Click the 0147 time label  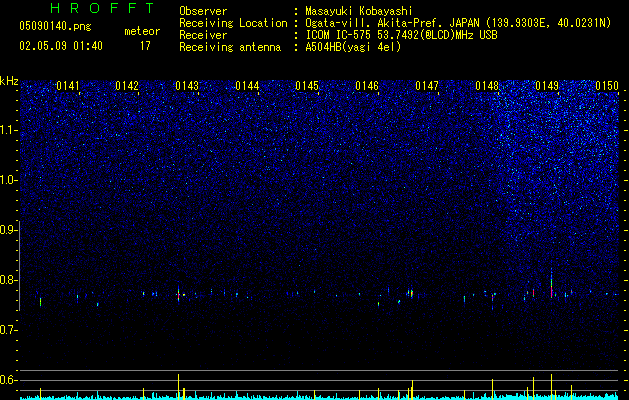(x=427, y=86)
